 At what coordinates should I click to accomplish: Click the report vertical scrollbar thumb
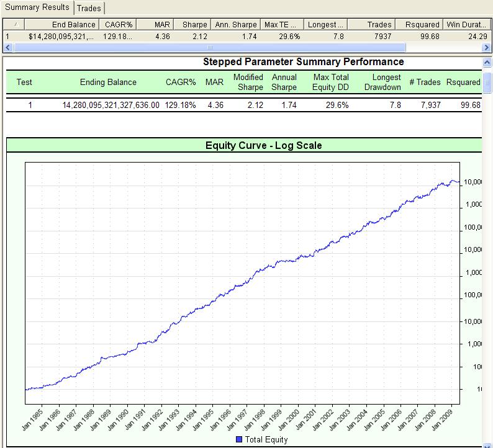(x=487, y=81)
